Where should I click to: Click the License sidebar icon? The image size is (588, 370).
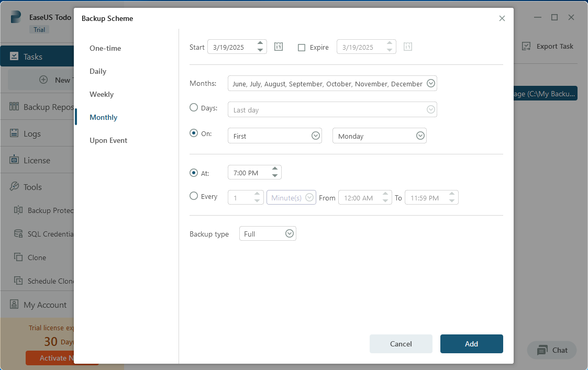tap(14, 160)
